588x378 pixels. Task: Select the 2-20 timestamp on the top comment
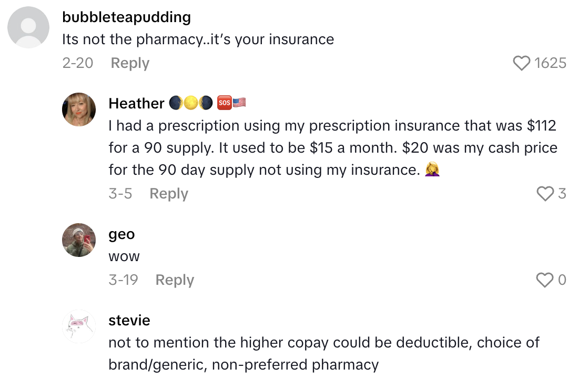point(78,63)
